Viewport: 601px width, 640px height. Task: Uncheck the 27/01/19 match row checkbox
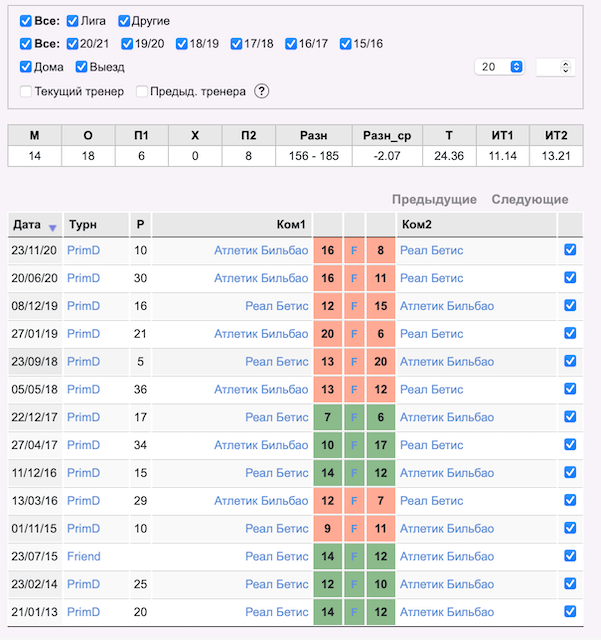570,333
